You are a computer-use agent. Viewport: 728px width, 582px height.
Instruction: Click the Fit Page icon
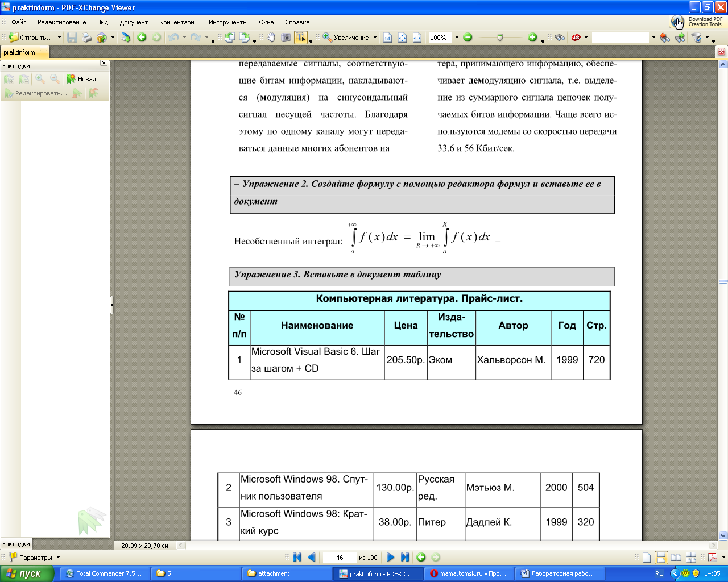click(403, 38)
